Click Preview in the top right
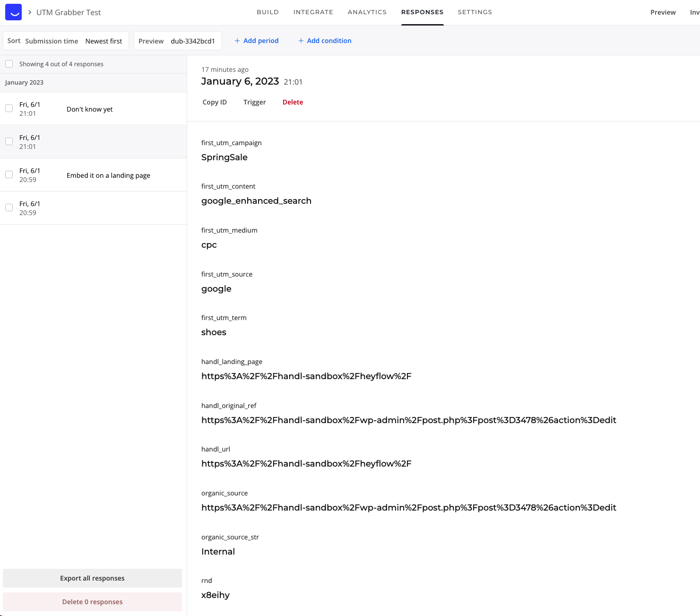Viewport: 700px width, 616px height. point(663,12)
